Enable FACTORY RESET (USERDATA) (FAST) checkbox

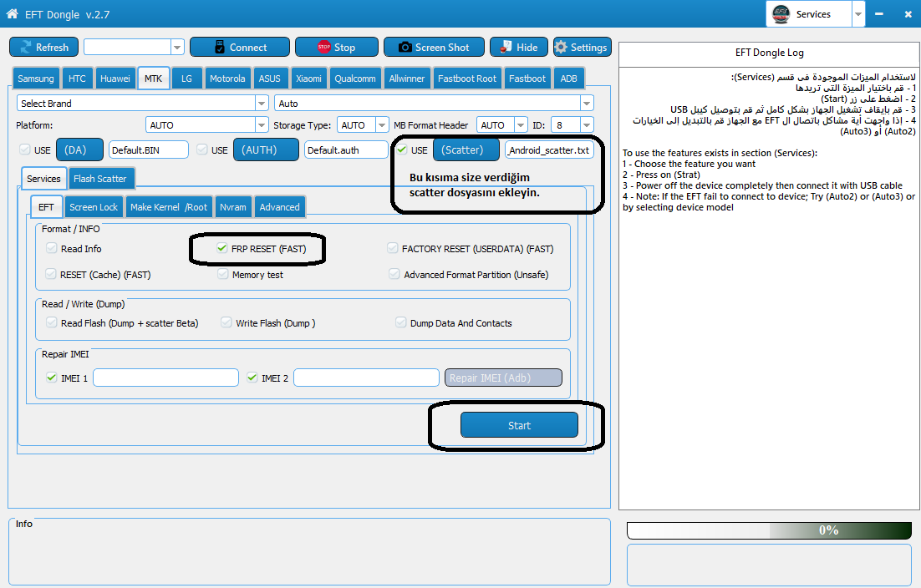click(392, 248)
